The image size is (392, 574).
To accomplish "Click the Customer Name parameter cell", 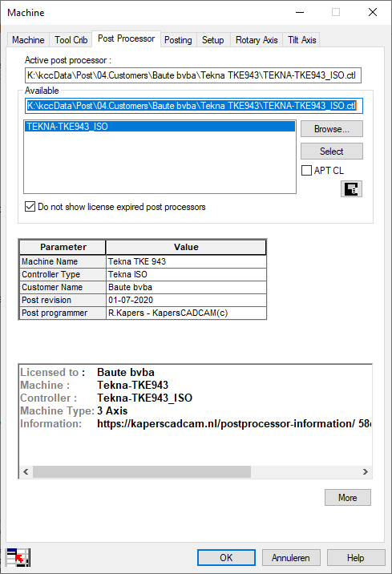I will point(63,287).
